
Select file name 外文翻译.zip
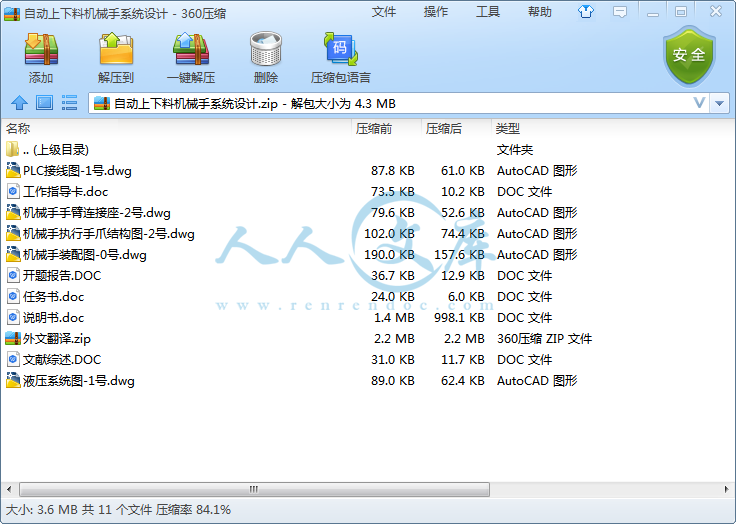coord(57,339)
